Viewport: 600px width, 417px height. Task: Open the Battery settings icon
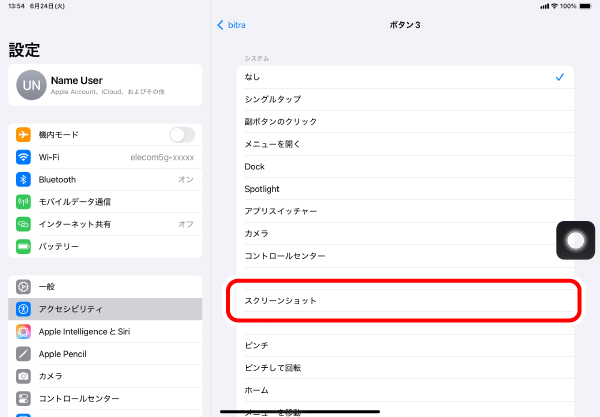coord(24,246)
